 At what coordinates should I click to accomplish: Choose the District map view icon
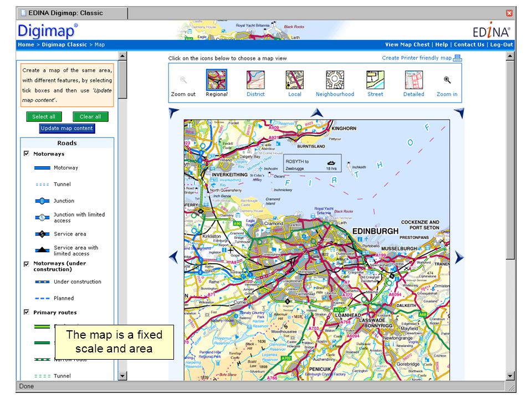point(255,80)
